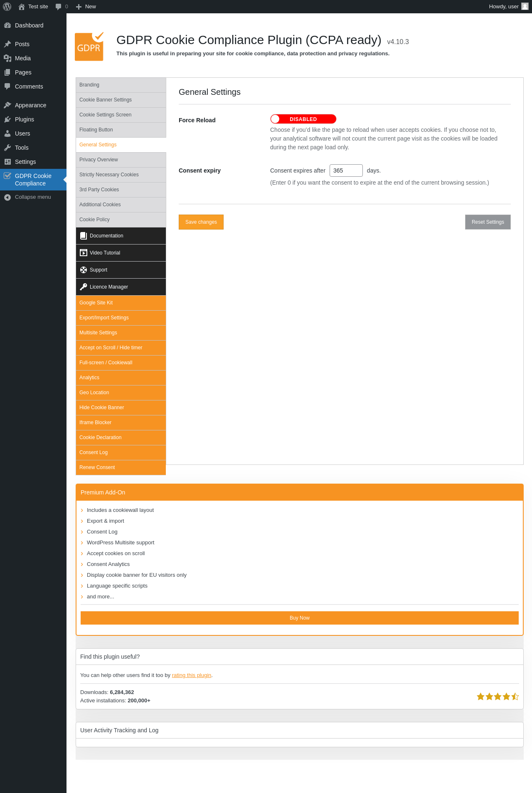Click the Reset Settings button
This screenshot has height=793, width=532.
[x=488, y=222]
